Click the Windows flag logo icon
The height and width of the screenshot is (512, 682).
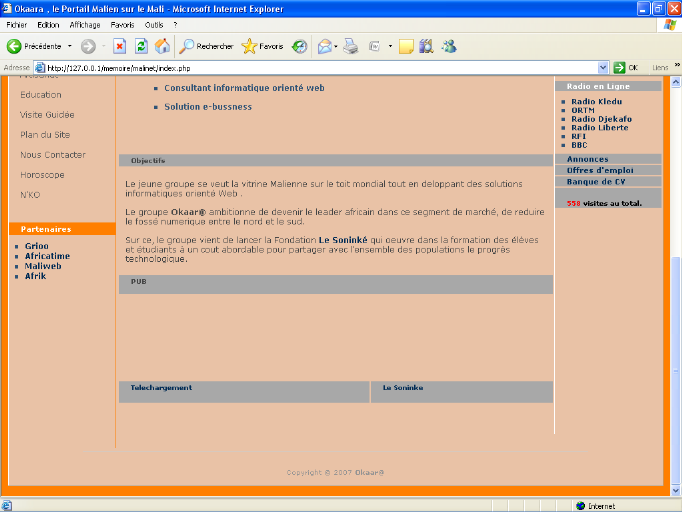point(670,25)
